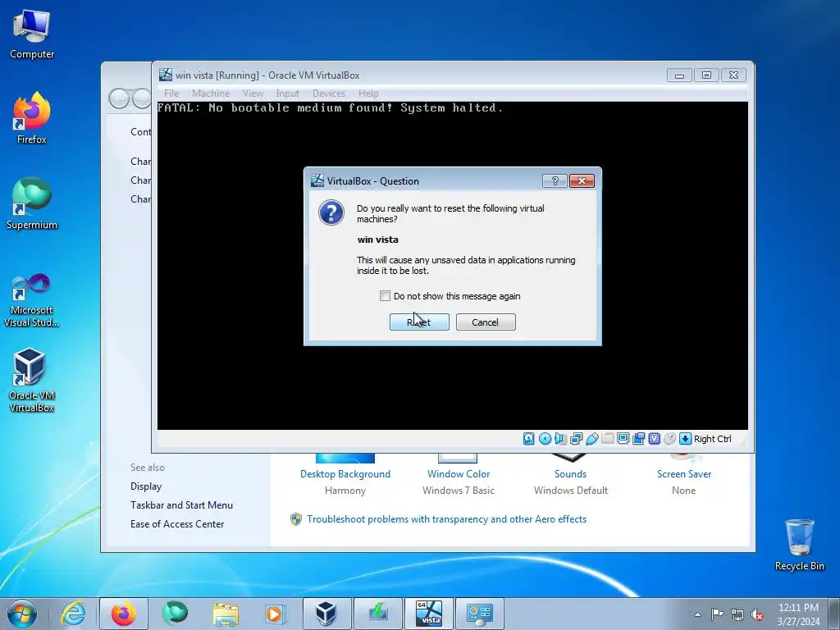Click the USB devices status icon
Viewport: 840px width, 630px height.
[x=592, y=439]
